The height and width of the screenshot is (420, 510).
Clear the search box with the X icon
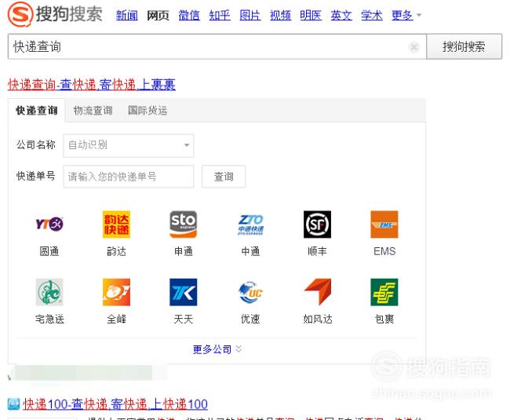coord(414,47)
